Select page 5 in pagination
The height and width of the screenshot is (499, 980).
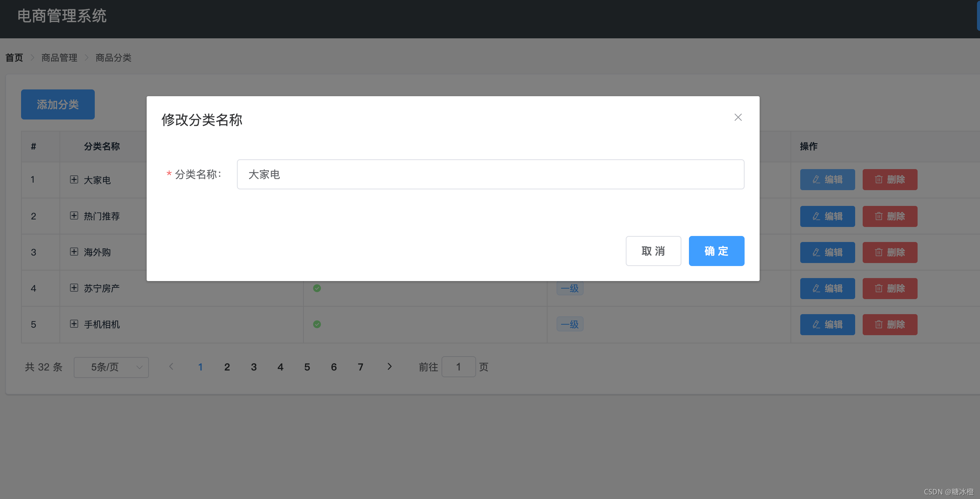[x=307, y=367]
